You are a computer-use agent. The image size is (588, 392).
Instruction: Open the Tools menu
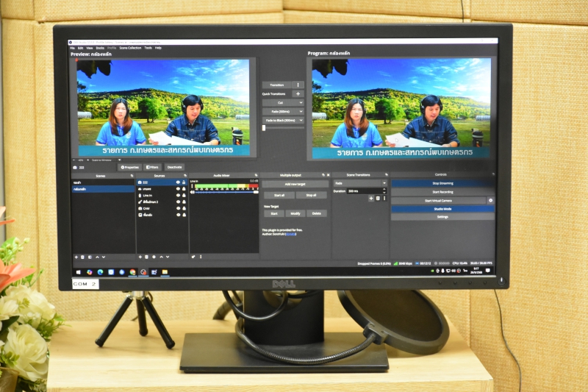tap(148, 48)
